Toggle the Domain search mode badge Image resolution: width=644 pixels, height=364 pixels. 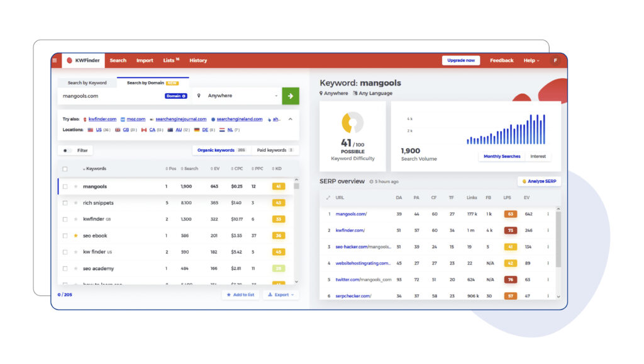pos(176,96)
